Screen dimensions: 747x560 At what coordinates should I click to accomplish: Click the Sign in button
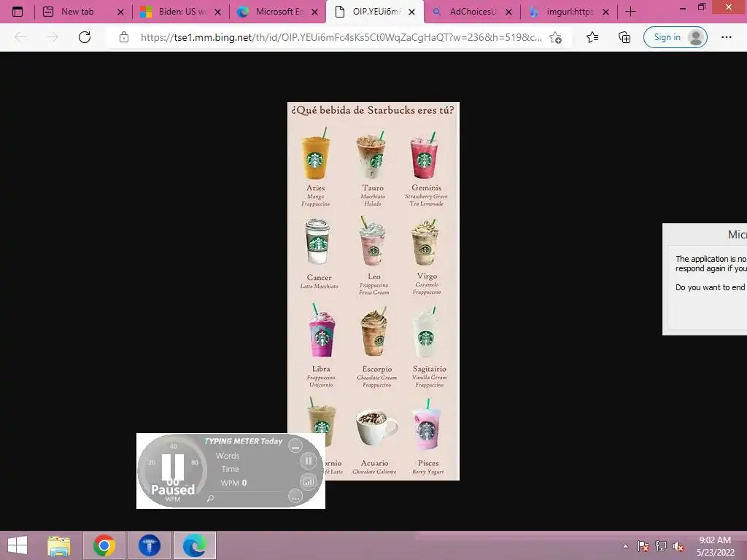tap(676, 37)
